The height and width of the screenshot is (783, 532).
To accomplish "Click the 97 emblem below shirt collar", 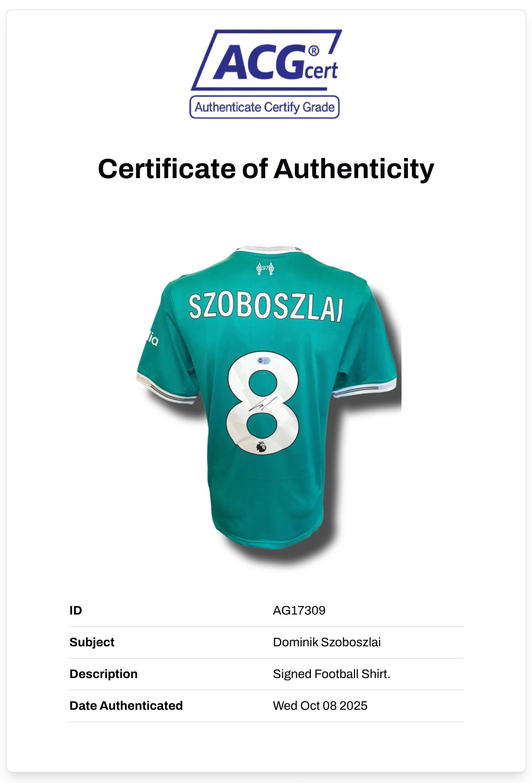I will tap(265, 268).
